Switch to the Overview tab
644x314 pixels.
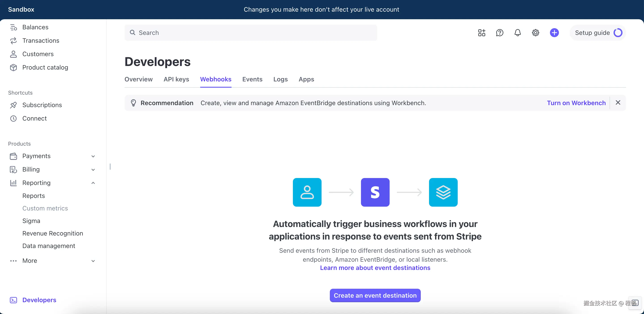click(139, 79)
